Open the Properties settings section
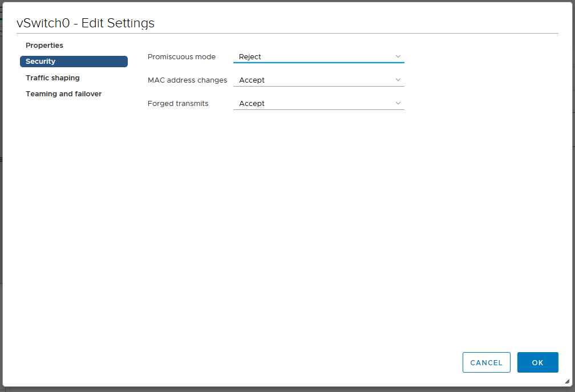 (44, 46)
